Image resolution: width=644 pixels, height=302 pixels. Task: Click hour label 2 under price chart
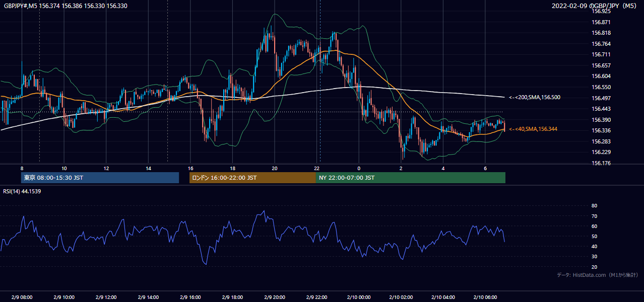click(401, 168)
